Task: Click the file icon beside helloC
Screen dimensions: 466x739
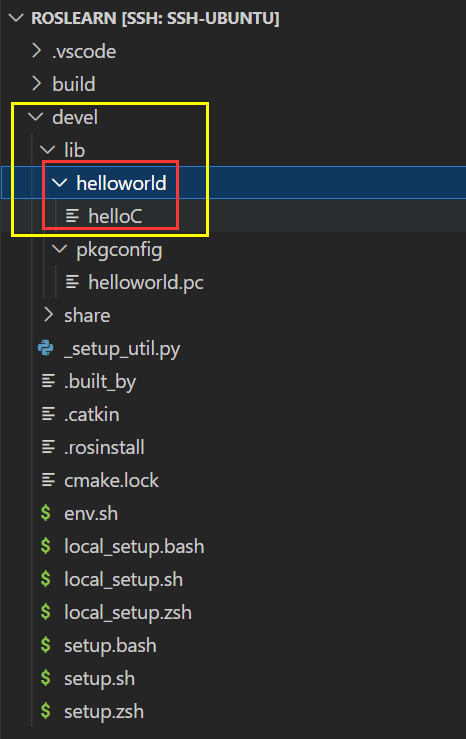Action: 72,216
